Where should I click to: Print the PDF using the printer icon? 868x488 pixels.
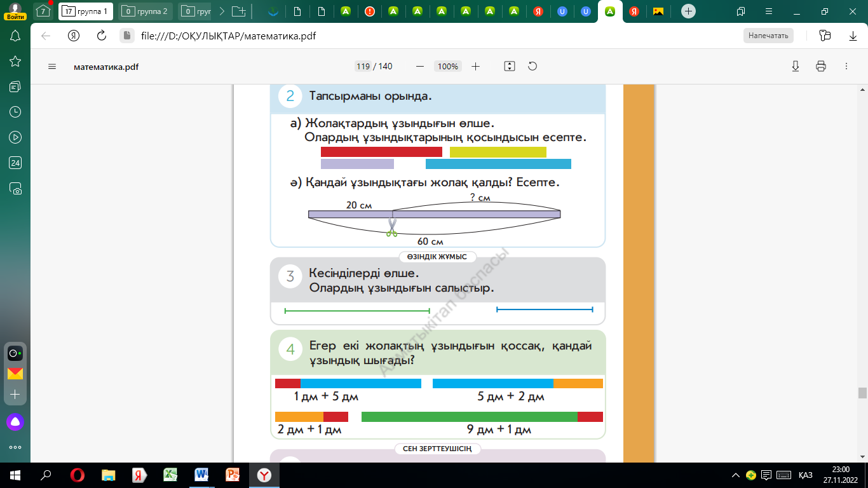820,66
